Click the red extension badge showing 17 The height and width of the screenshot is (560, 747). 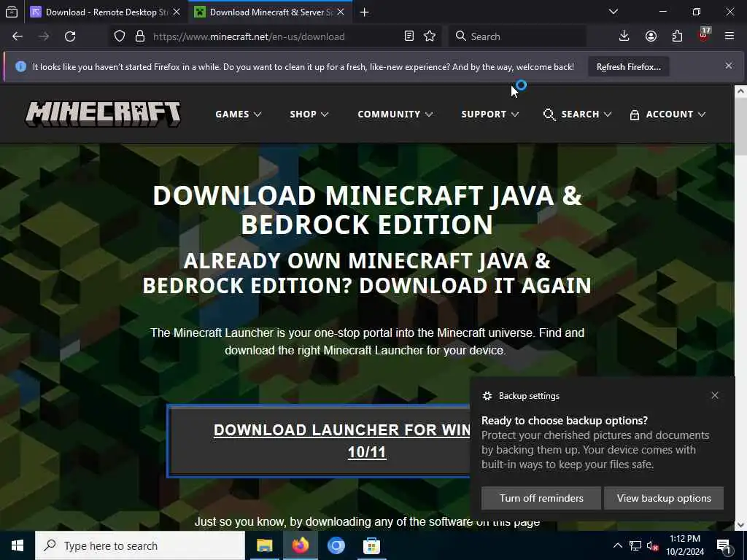(704, 35)
